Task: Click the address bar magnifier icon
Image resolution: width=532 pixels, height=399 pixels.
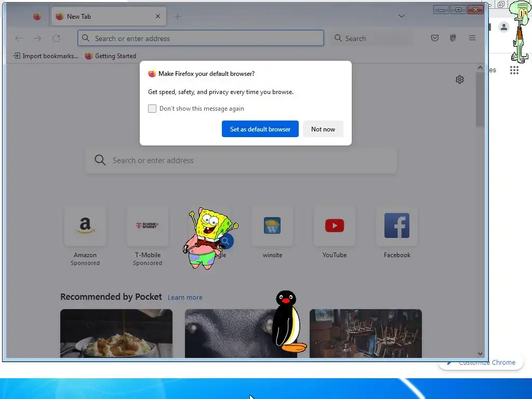Action: 86,38
